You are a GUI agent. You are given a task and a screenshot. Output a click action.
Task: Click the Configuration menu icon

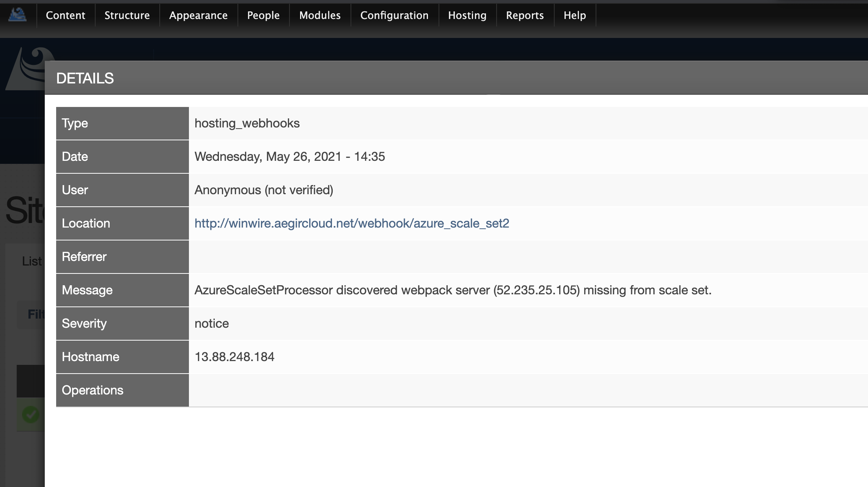click(x=394, y=16)
